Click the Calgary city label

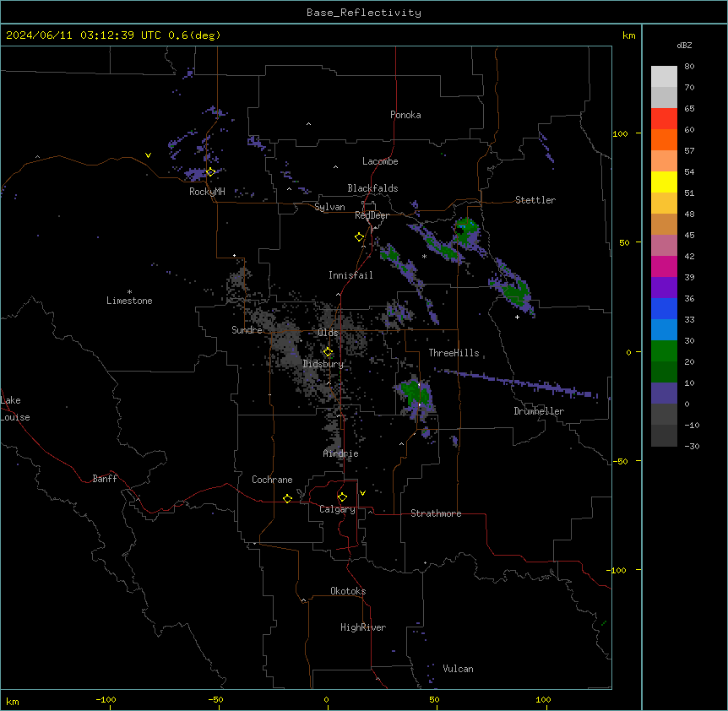pyautogui.click(x=337, y=509)
